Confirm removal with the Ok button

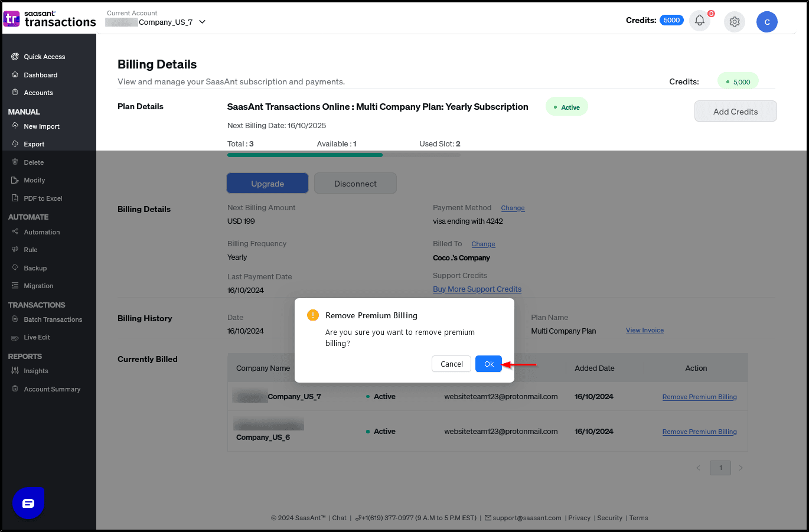(x=488, y=364)
